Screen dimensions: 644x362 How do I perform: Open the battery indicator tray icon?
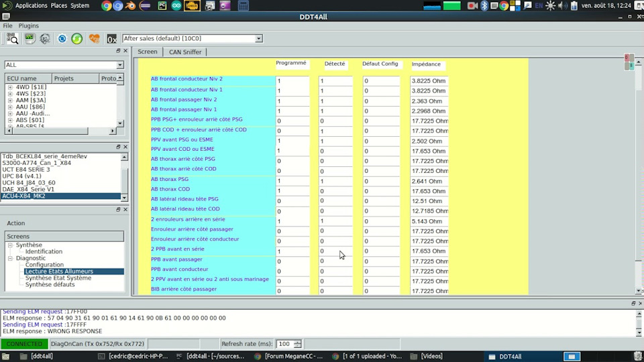(x=574, y=6)
